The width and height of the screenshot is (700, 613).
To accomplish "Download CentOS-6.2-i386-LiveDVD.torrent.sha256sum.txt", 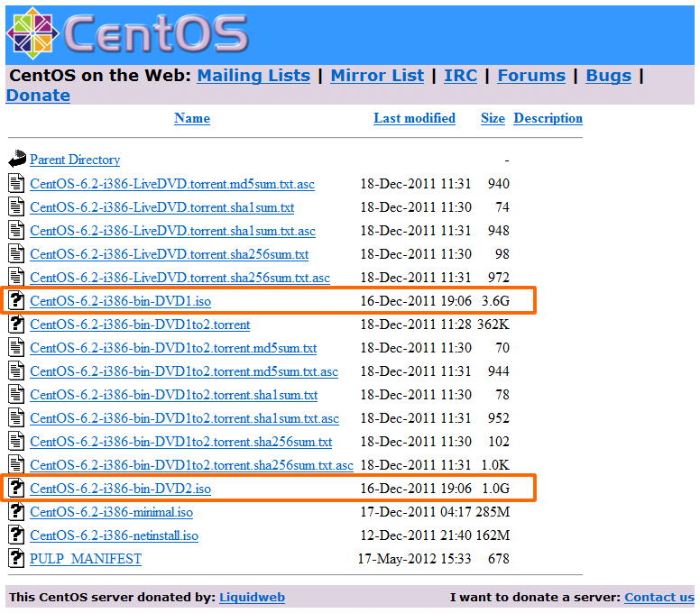I will click(x=170, y=254).
